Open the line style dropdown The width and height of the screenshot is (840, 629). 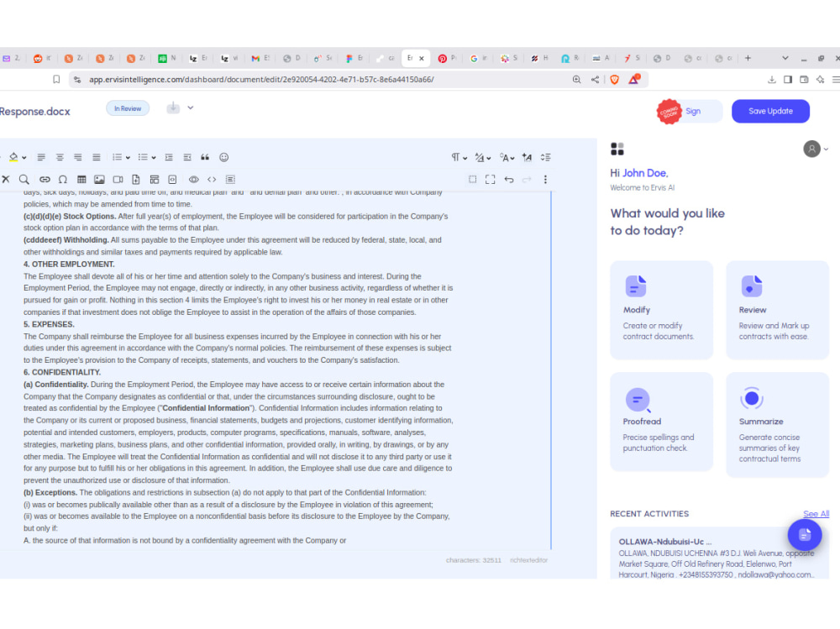(483, 157)
